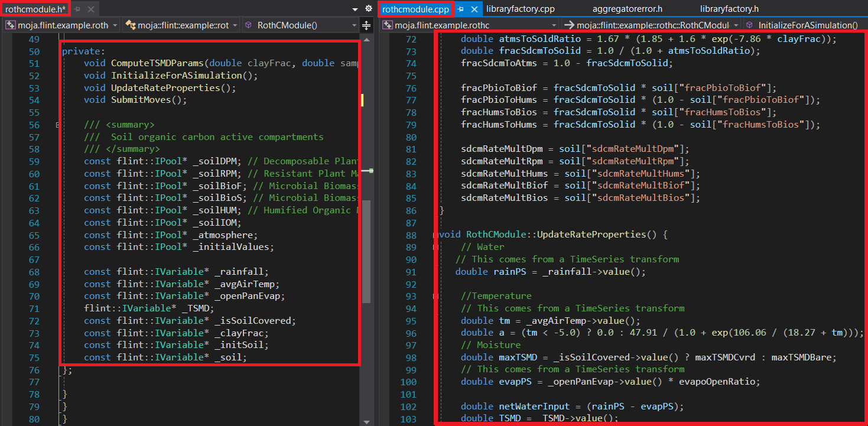
Task: Click the purple cube icon beside RothCModule()
Action: click(x=248, y=25)
